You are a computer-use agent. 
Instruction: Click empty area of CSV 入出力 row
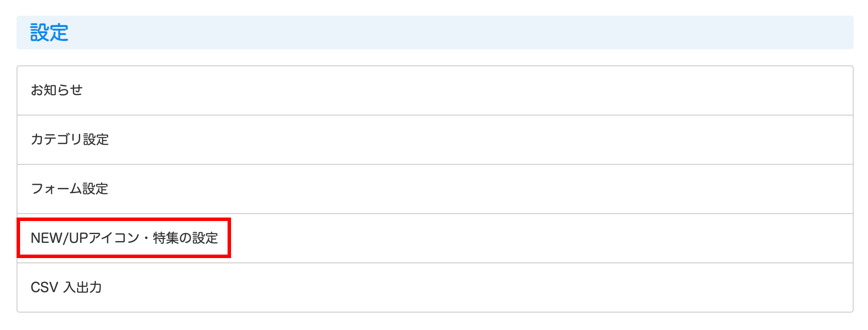tap(480, 288)
